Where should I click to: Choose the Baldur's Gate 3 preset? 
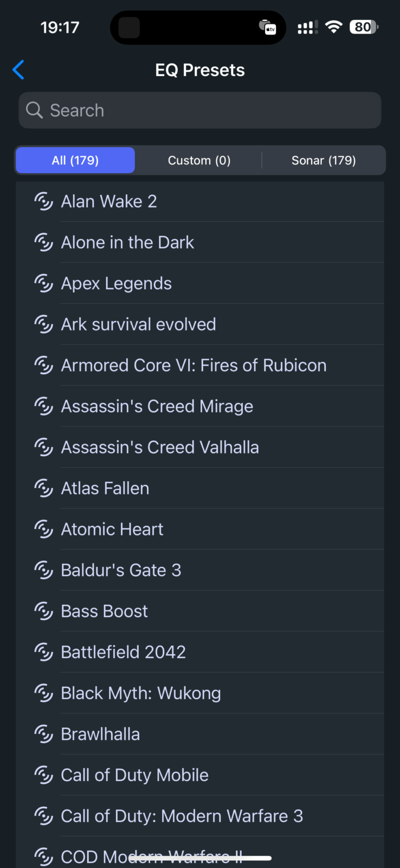pyautogui.click(x=121, y=570)
